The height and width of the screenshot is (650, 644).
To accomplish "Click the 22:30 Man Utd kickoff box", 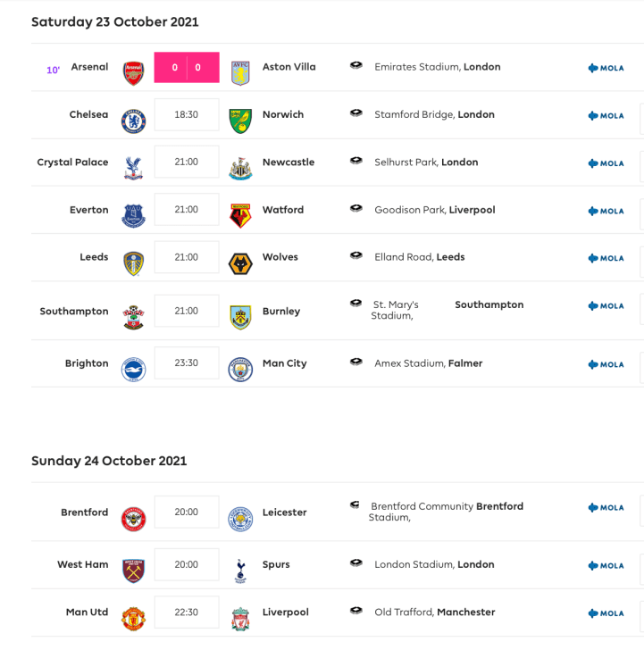I will tap(187, 612).
